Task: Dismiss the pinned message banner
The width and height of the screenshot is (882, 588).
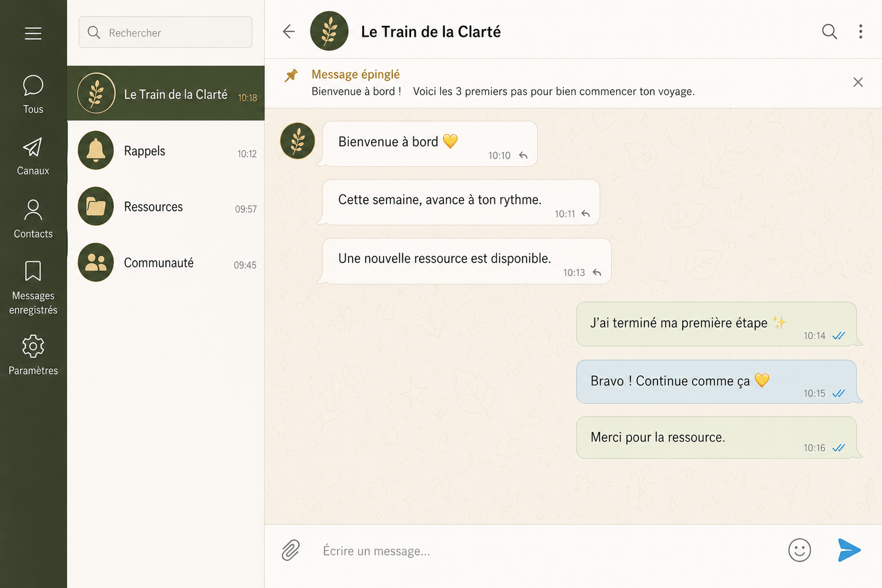Action: [x=858, y=82]
